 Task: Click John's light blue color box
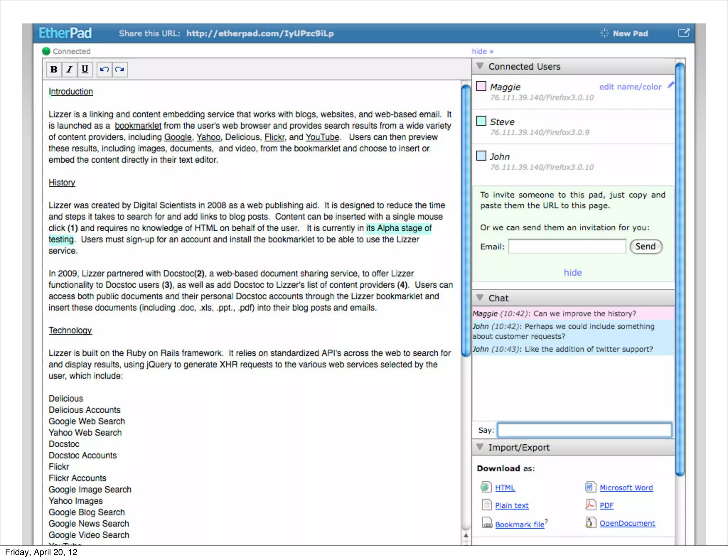[x=481, y=156]
